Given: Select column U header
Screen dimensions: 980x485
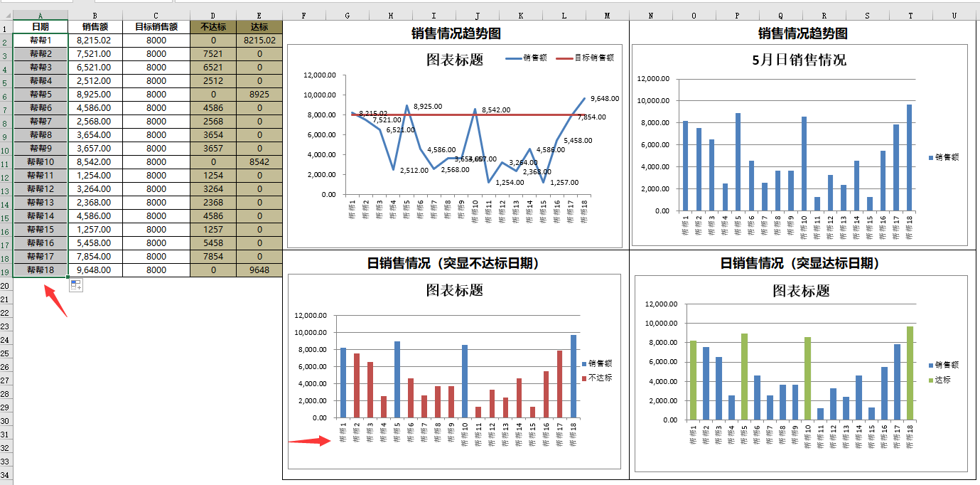Looking at the screenshot, I should (x=954, y=14).
